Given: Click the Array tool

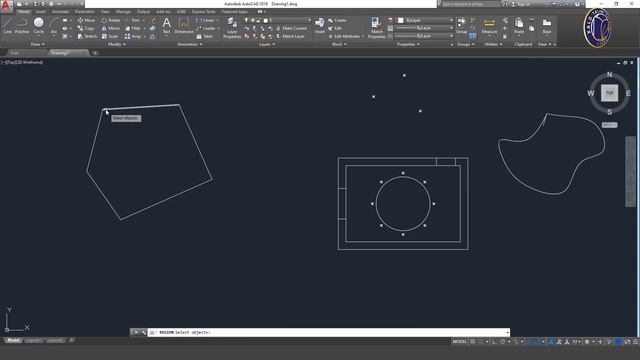Looking at the screenshot, I should [133, 36].
